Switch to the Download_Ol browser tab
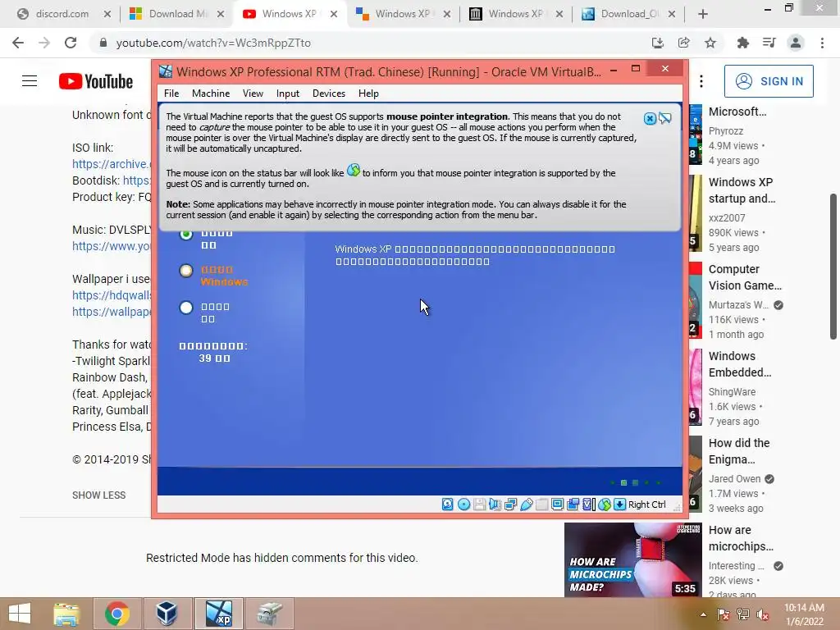 point(628,14)
